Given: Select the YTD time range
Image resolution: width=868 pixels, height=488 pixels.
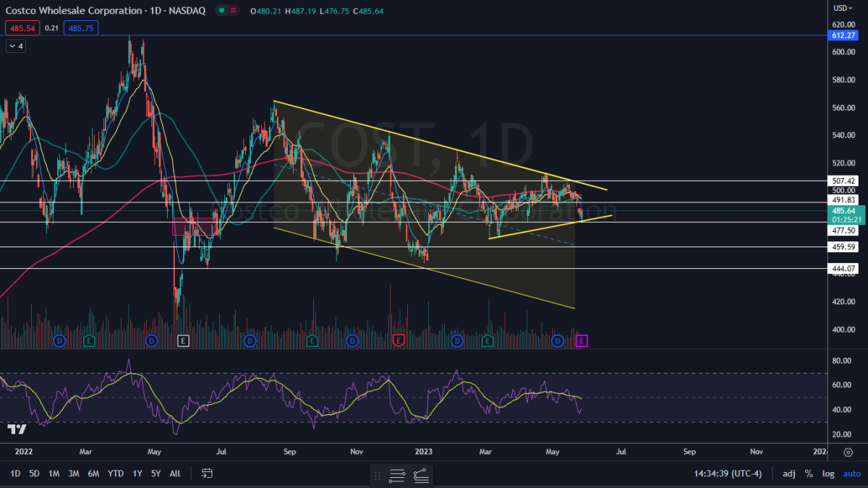Looking at the screenshot, I should tap(115, 474).
